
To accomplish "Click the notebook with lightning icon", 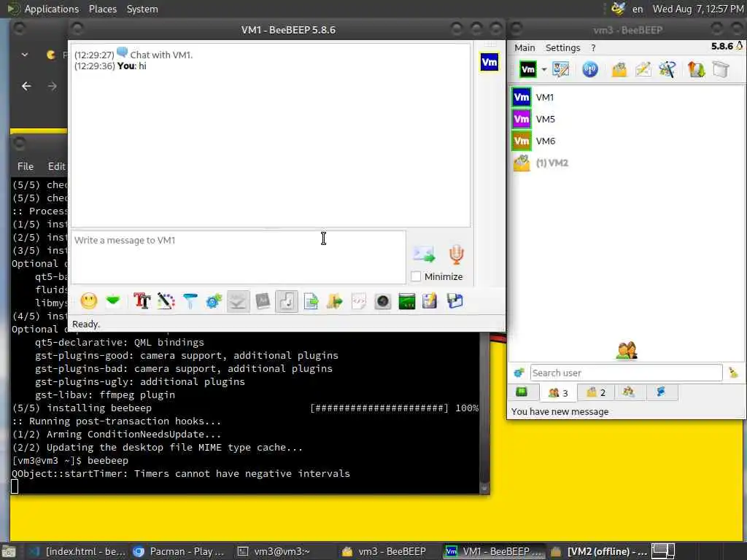I will [430, 301].
